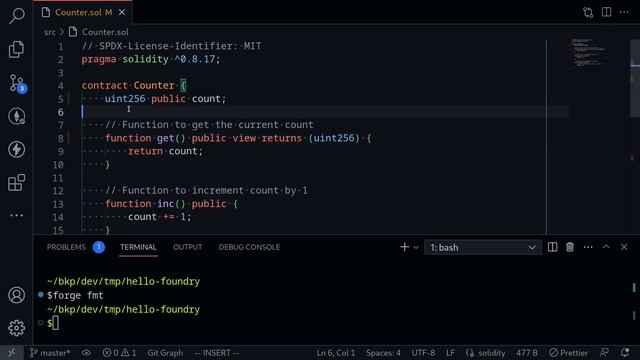The image size is (640, 360).
Task: Close the bottom panel
Action: tap(624, 247)
